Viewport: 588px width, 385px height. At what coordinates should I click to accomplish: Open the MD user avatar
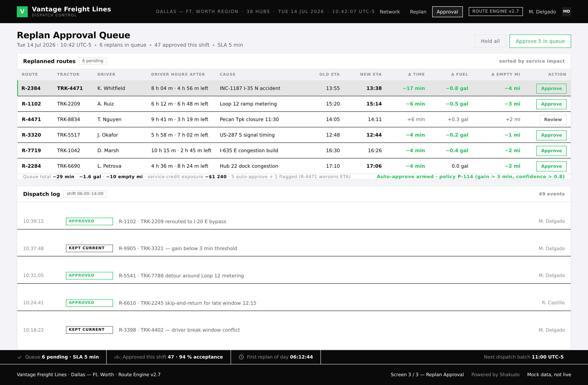click(566, 12)
